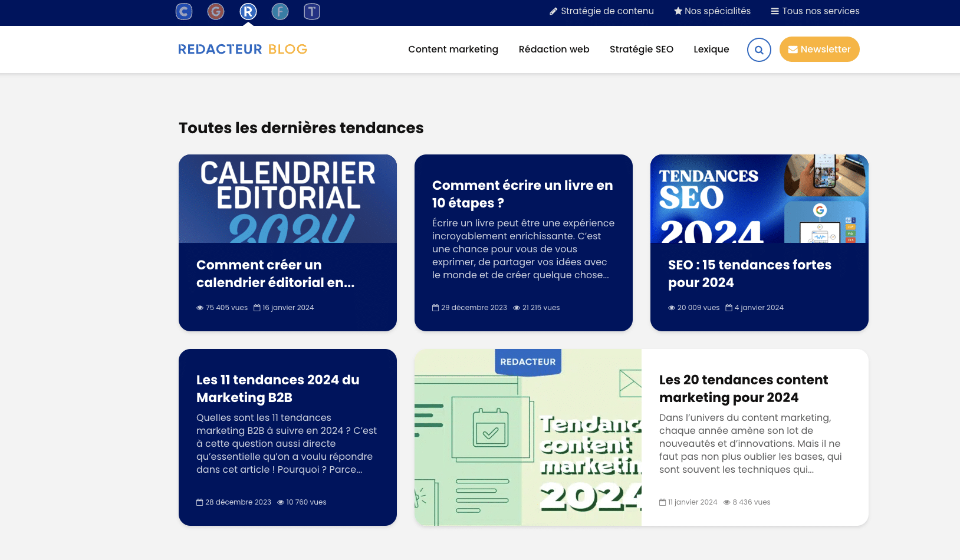Subscribe via the Newsletter button

coord(819,50)
